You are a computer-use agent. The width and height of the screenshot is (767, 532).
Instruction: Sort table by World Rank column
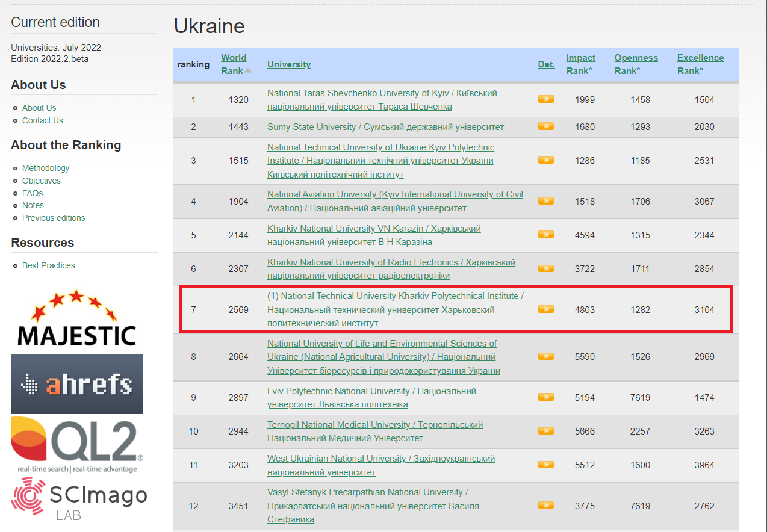(x=234, y=64)
